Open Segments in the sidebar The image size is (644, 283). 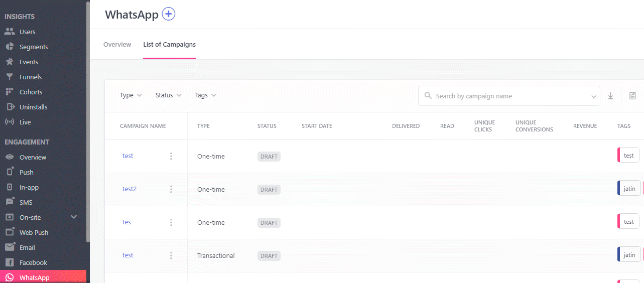[x=34, y=47]
